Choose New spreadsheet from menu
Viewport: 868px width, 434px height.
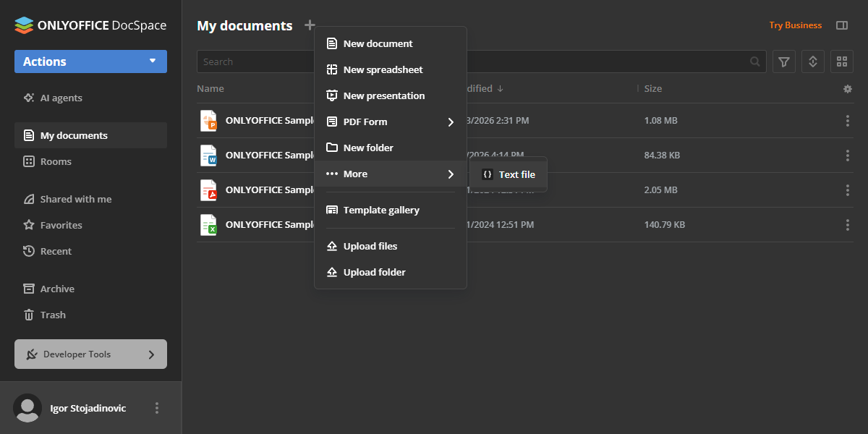(391, 69)
